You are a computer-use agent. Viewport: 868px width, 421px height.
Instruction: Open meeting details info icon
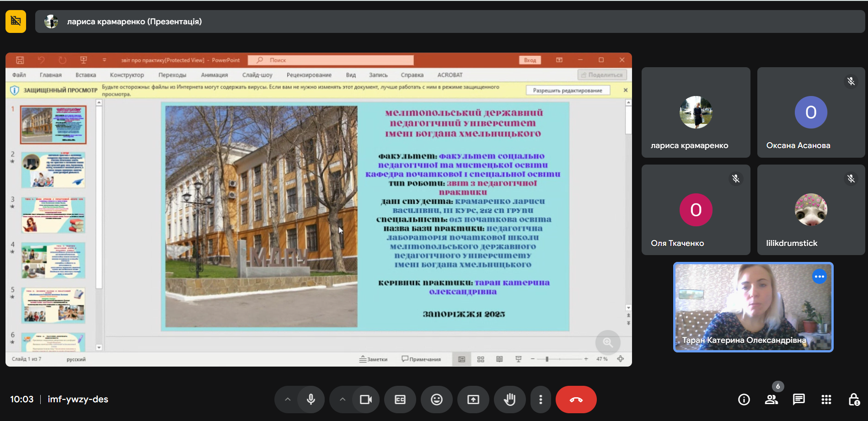(x=744, y=400)
